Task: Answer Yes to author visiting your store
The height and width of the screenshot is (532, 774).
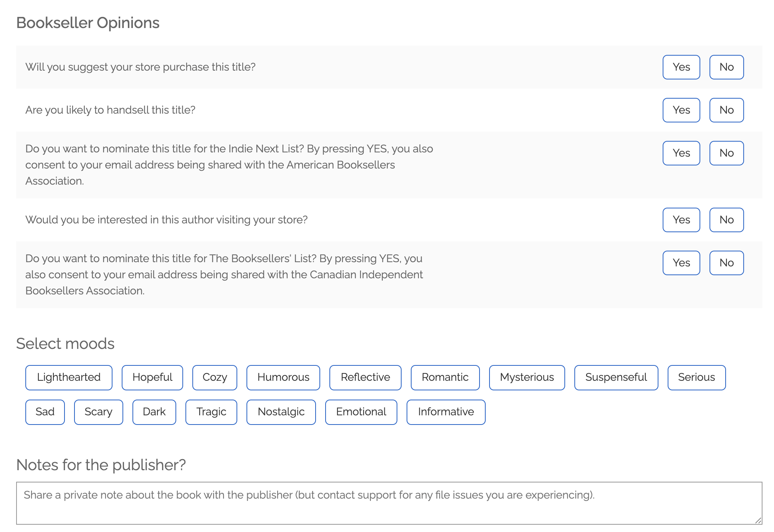Action: (681, 220)
